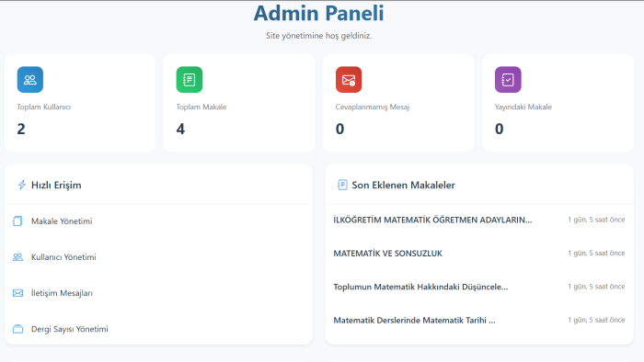Click the red envelope icon above Cevaplanmamış Mesaj
Screen dimensions: 644x362
pos(349,80)
